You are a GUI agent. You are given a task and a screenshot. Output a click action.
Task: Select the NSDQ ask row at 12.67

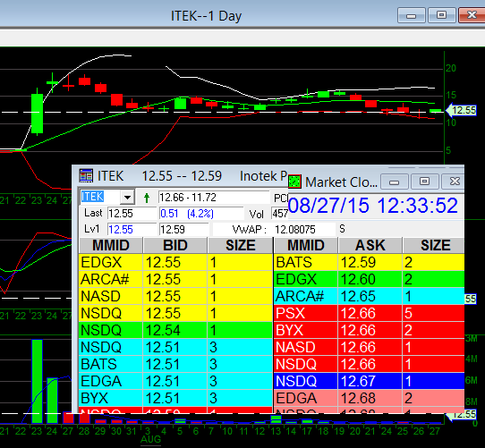coord(370,381)
